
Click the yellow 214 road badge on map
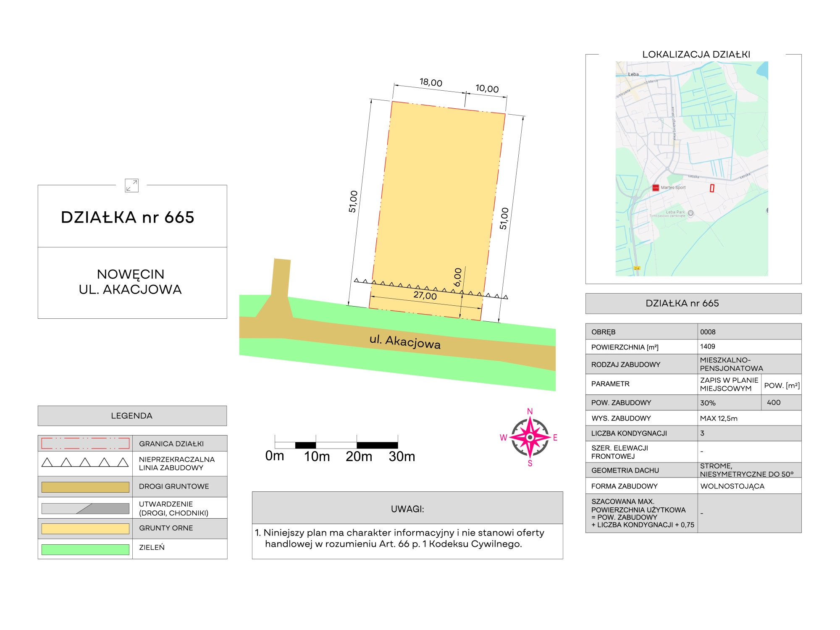[637, 268]
